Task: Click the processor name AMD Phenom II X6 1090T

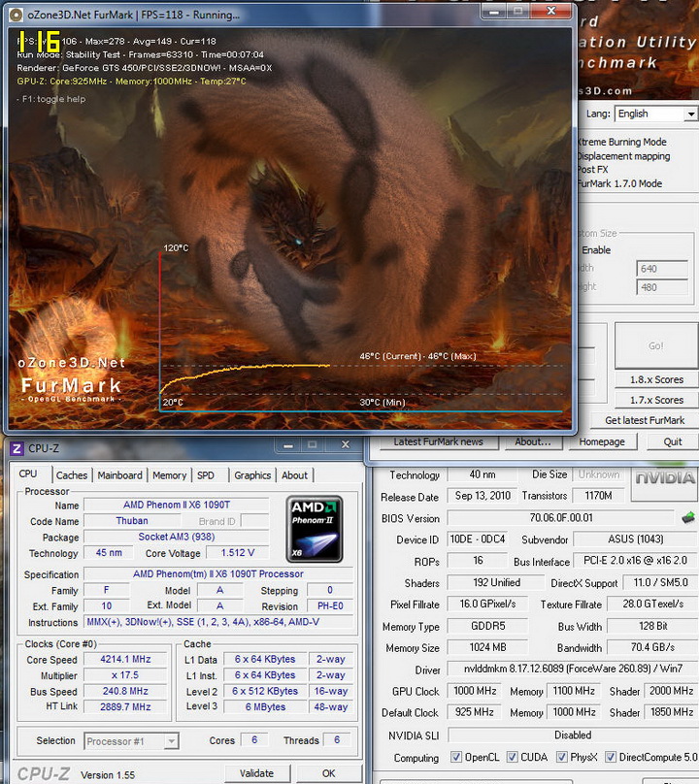Action: click(x=177, y=505)
